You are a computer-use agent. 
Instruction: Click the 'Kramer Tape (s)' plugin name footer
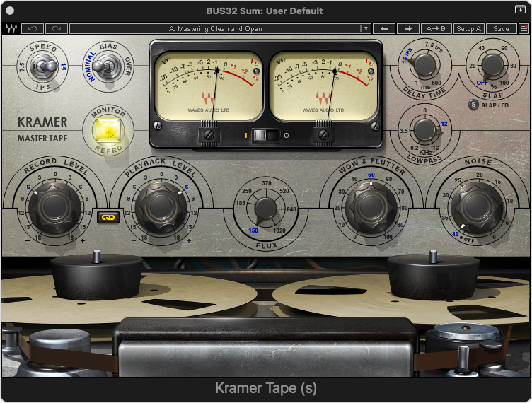tap(266, 388)
